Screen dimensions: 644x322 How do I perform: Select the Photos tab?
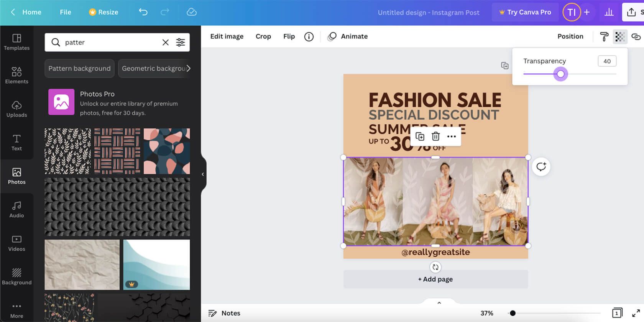click(x=16, y=176)
